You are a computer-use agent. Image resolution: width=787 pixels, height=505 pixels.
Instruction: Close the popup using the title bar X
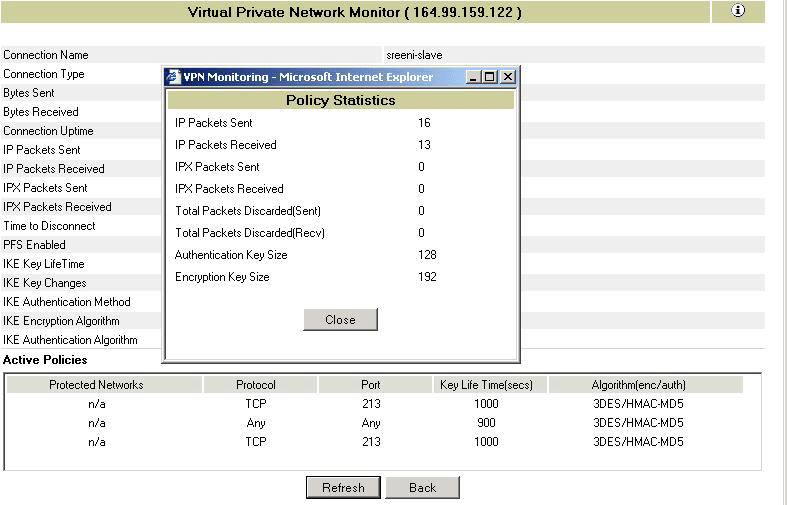coord(507,77)
